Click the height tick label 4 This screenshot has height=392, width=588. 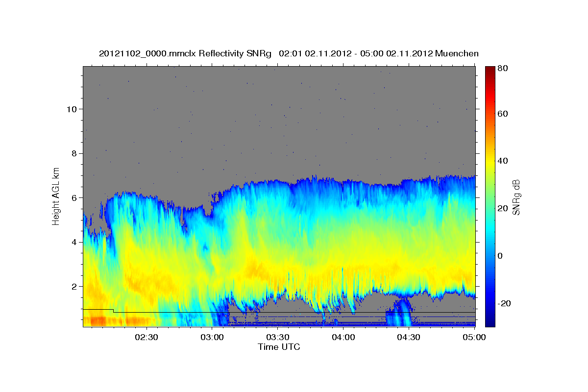tap(73, 242)
